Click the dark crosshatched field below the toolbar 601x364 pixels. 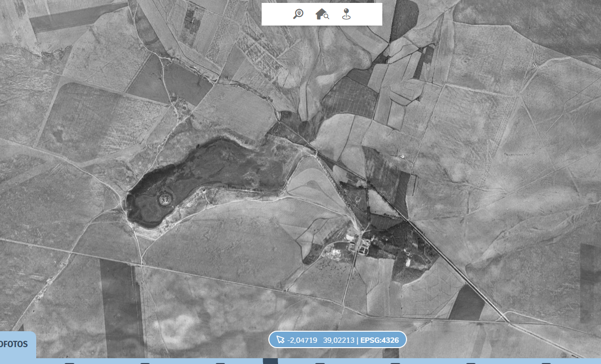[x=351, y=99]
